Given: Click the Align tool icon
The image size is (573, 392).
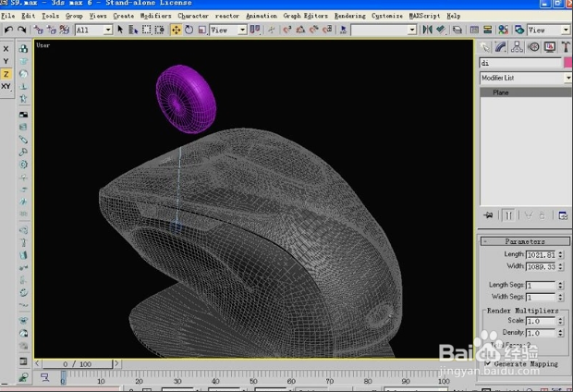Looking at the screenshot, I should point(441,30).
